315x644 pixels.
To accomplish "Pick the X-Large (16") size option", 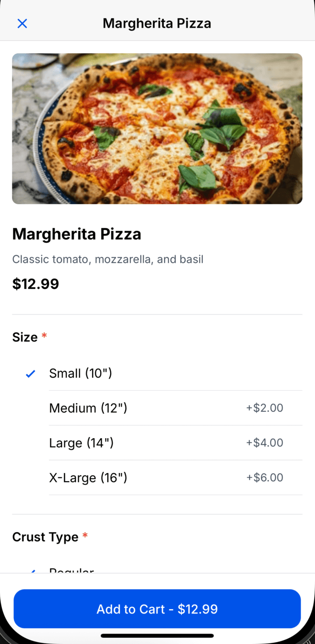I will [x=88, y=478].
